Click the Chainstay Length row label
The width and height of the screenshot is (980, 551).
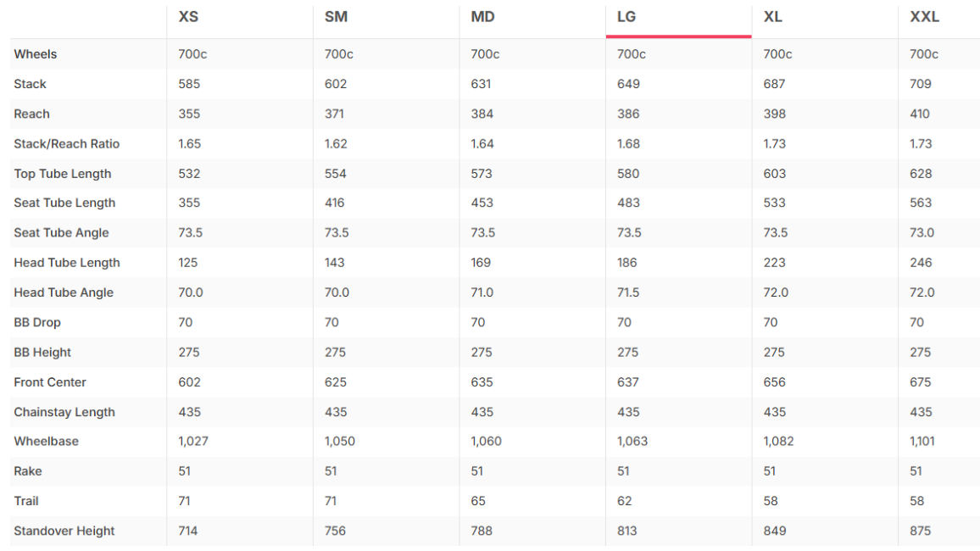pyautogui.click(x=64, y=412)
